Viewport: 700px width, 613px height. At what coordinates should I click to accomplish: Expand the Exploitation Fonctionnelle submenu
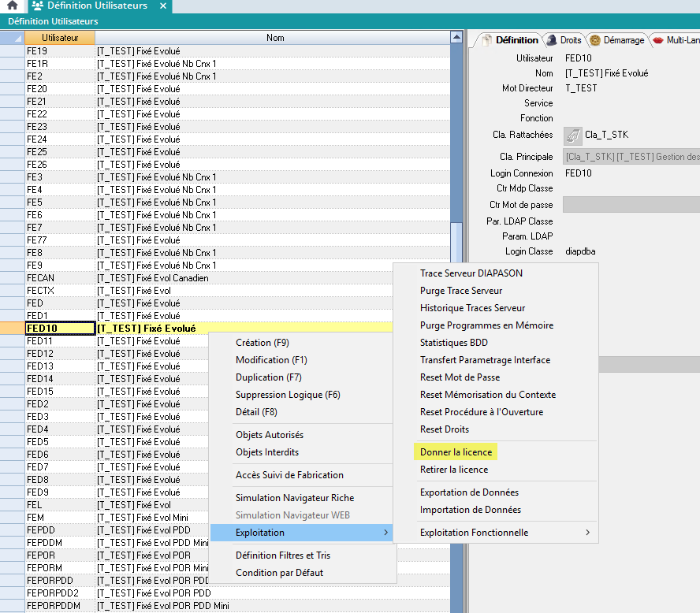tap(505, 533)
